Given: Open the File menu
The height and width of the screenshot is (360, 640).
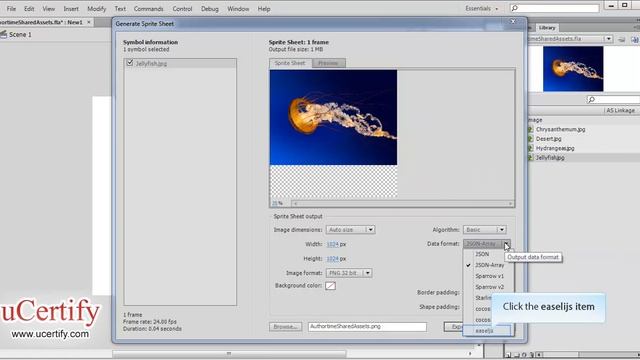Looking at the screenshot, I should (11, 9).
